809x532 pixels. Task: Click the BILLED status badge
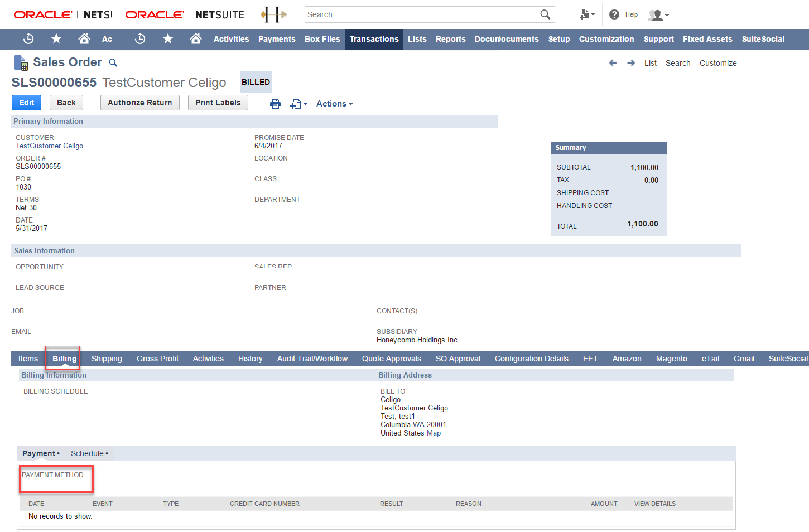coord(256,82)
